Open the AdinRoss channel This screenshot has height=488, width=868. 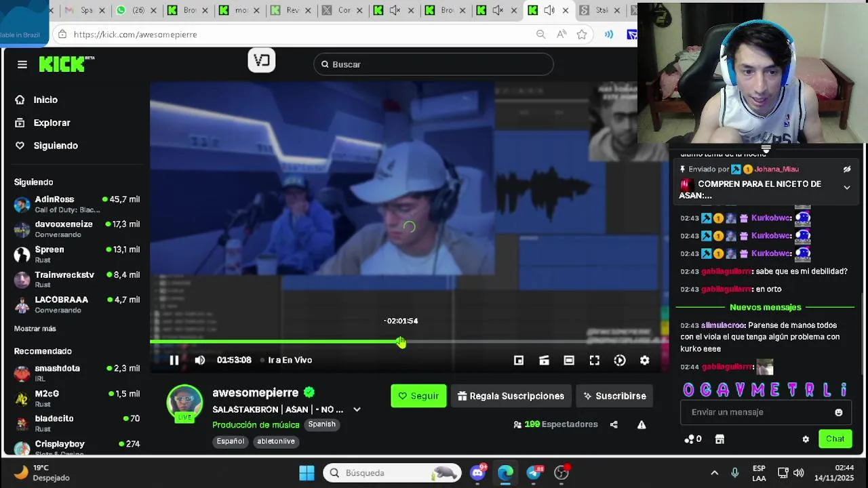tap(77, 204)
